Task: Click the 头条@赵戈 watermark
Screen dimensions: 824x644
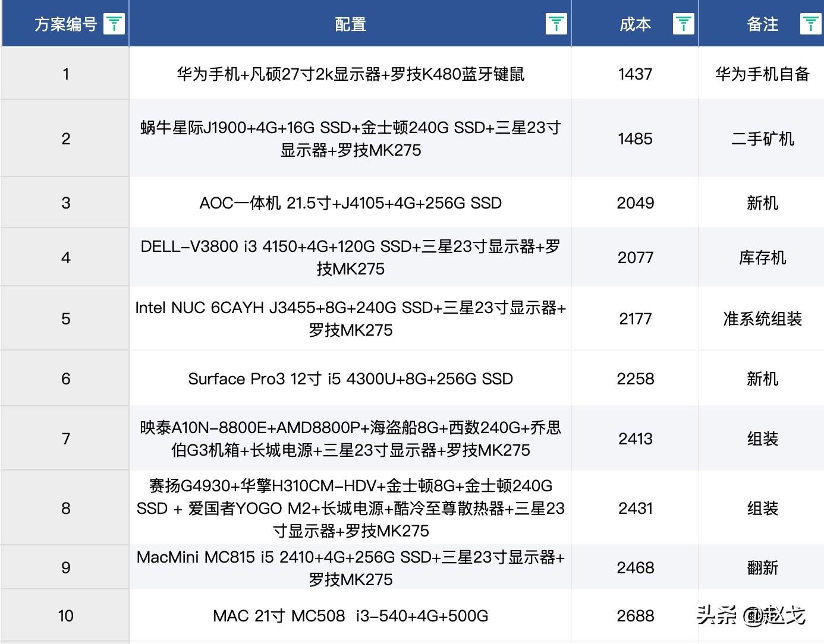Action: coord(751,616)
